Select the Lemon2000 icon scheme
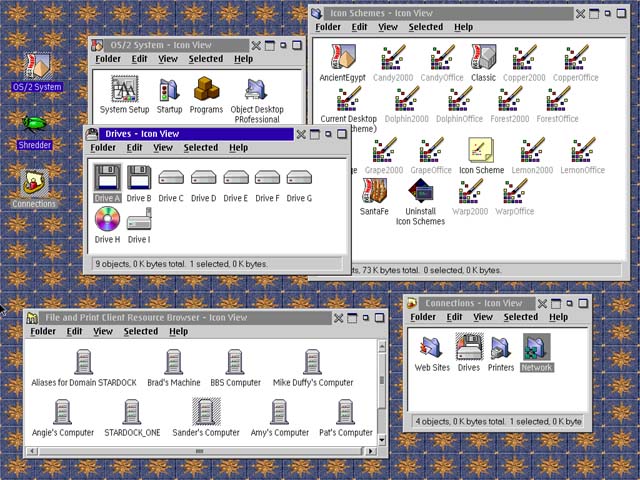The image size is (640, 480). 532,150
